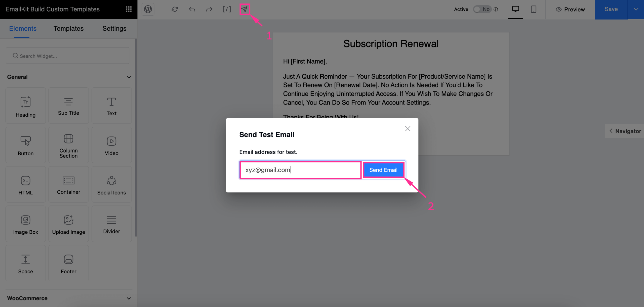Viewport: 644px width, 307px height.
Task: Switch to desktop view
Action: click(515, 9)
